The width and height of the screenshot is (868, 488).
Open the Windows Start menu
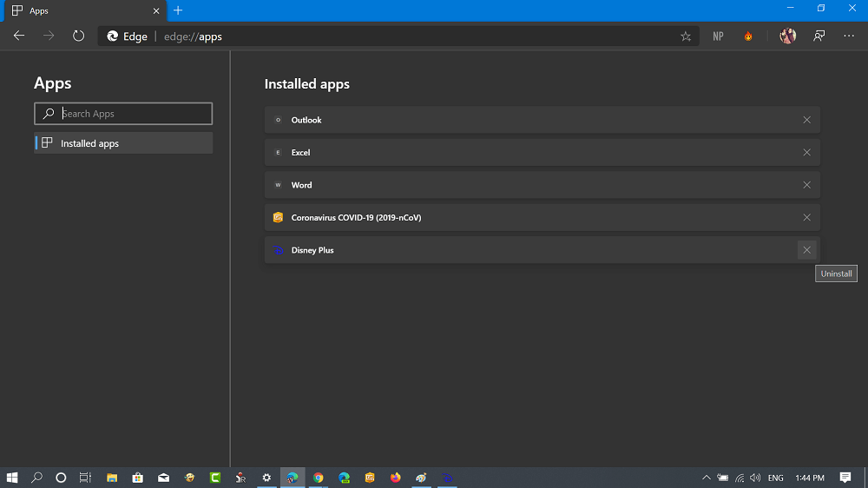point(12,478)
